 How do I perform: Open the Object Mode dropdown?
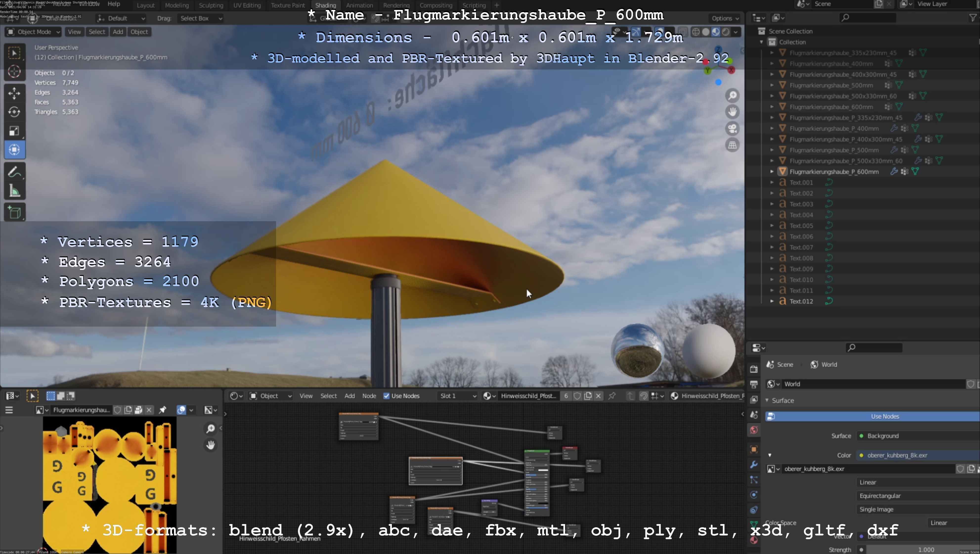(33, 32)
